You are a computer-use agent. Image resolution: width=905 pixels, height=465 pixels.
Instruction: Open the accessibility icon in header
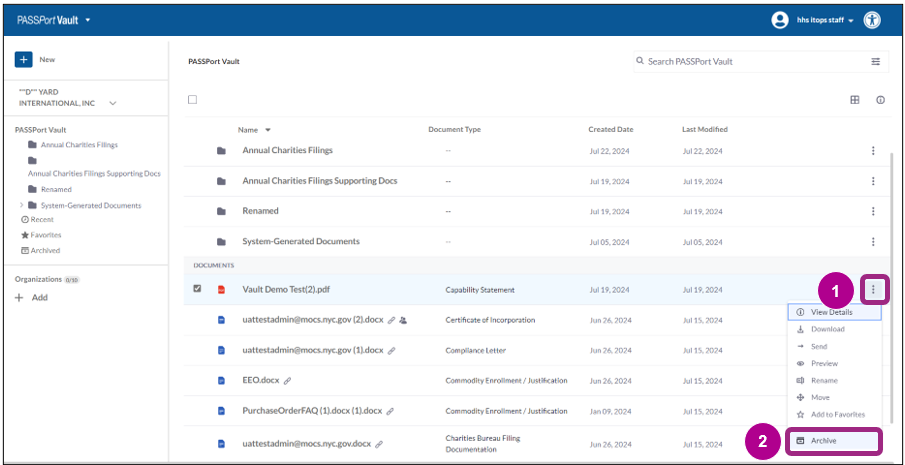tap(872, 20)
